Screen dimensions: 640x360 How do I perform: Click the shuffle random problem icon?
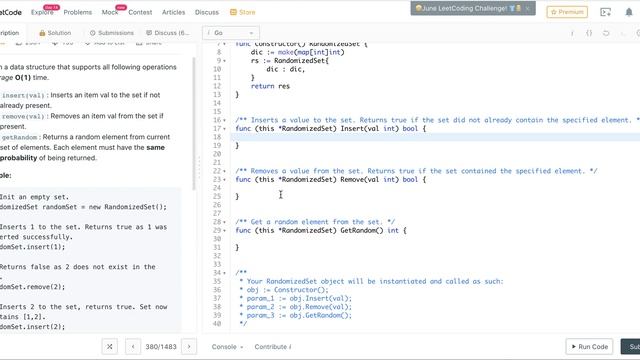[x=109, y=347]
